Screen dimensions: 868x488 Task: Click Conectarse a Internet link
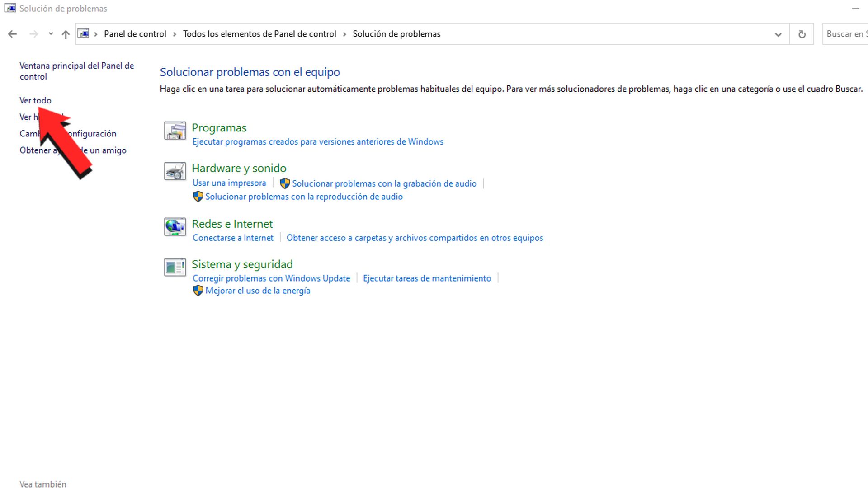click(x=233, y=238)
